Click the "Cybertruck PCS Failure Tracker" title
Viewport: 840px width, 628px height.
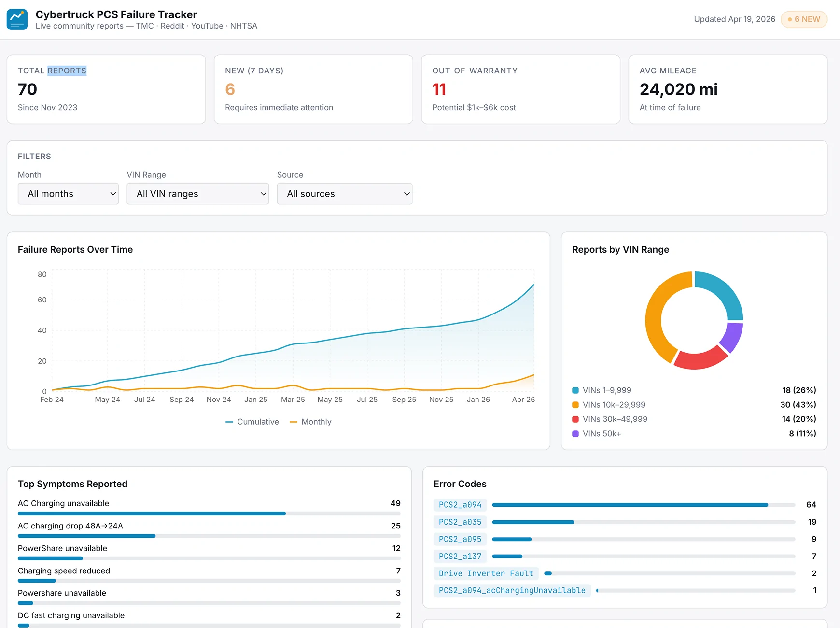coord(116,14)
